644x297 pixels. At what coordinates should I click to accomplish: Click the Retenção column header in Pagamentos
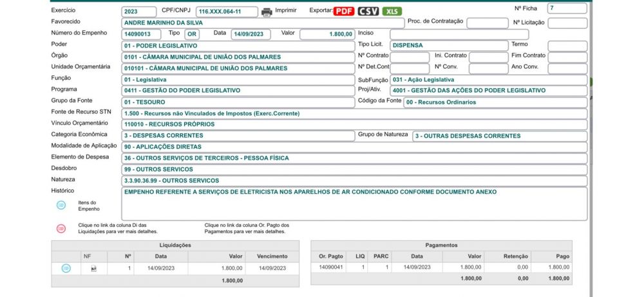(x=507, y=256)
